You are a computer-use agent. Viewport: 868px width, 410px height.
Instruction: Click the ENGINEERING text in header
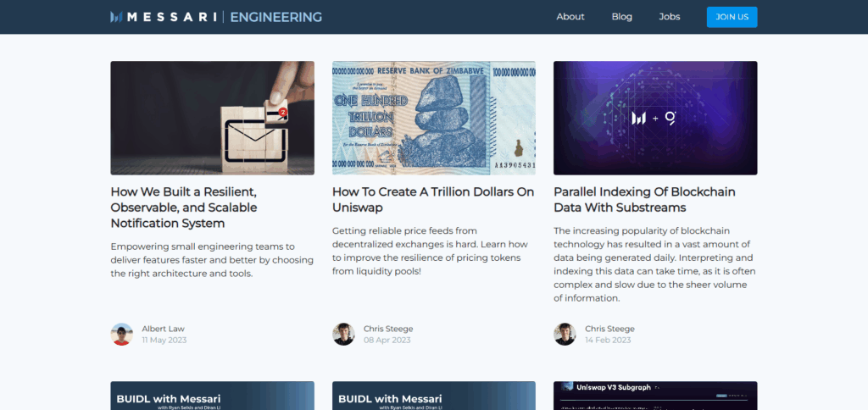coord(275,17)
